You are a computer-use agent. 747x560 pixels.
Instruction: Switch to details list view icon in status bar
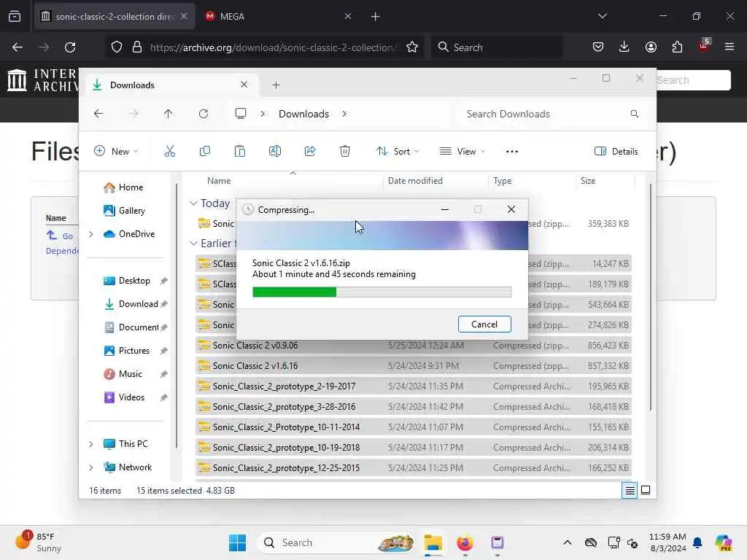coord(630,491)
